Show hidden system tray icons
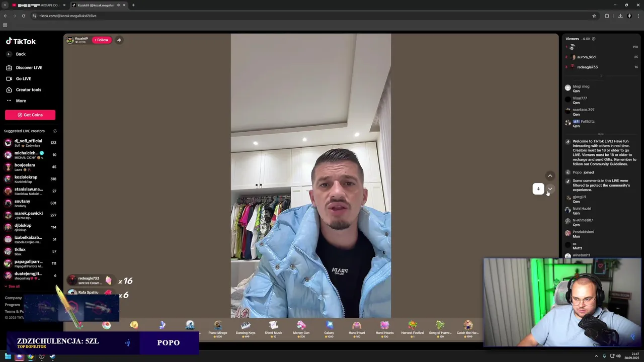644x362 pixels. (x=596, y=356)
